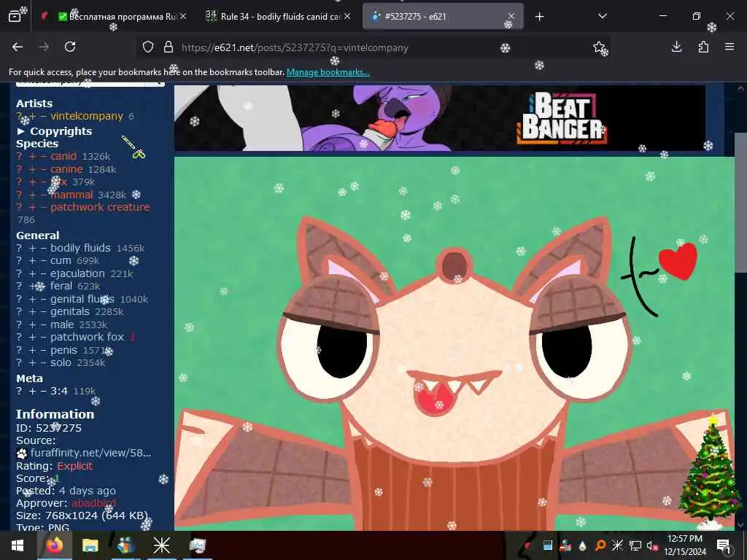Reload the current page
Viewport: 747px width, 560px height.
70,47
